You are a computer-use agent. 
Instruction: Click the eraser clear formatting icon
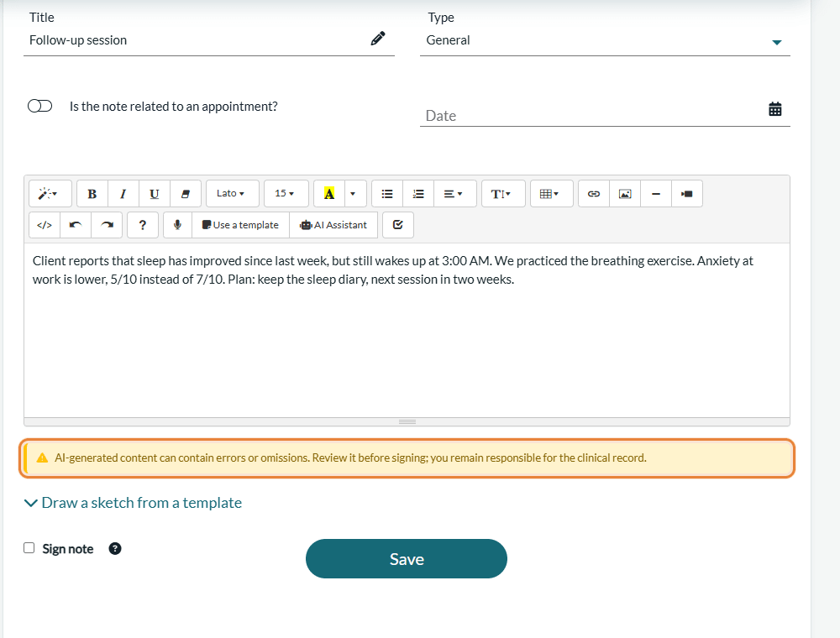186,194
